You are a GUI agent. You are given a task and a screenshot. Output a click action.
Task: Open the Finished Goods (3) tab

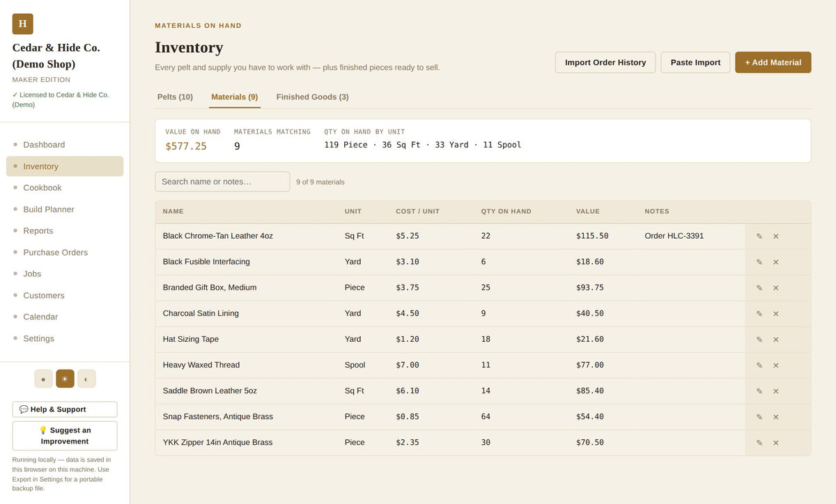(312, 97)
